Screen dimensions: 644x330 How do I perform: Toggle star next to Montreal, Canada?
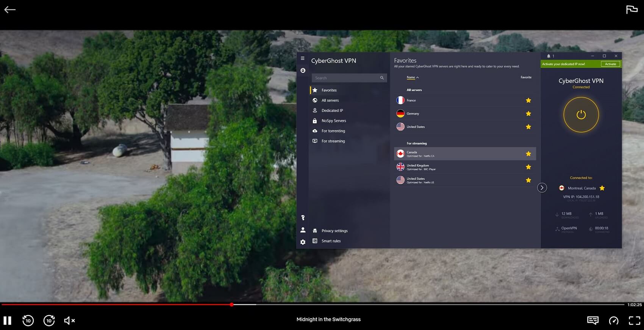602,188
